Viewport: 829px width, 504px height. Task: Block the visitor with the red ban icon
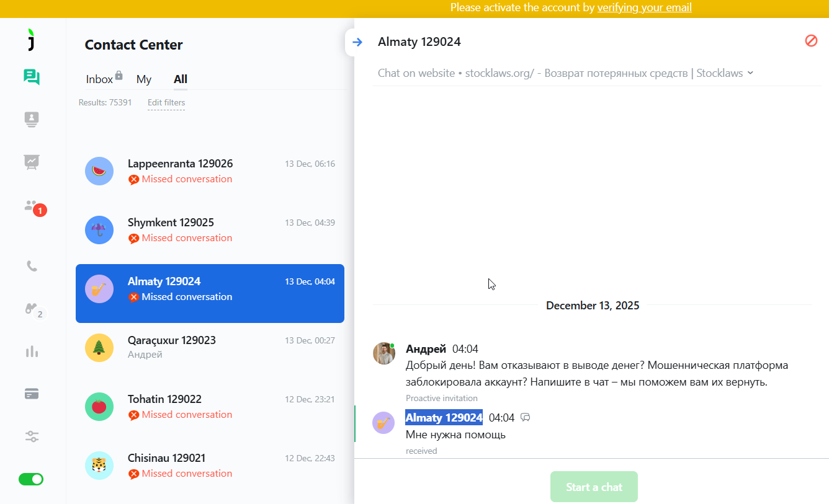pyautogui.click(x=811, y=41)
